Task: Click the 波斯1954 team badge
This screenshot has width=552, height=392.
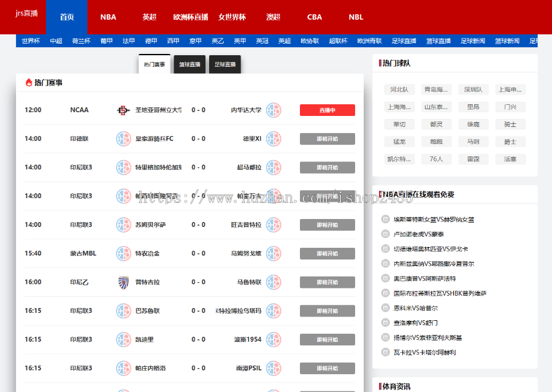Action: pyautogui.click(x=274, y=340)
